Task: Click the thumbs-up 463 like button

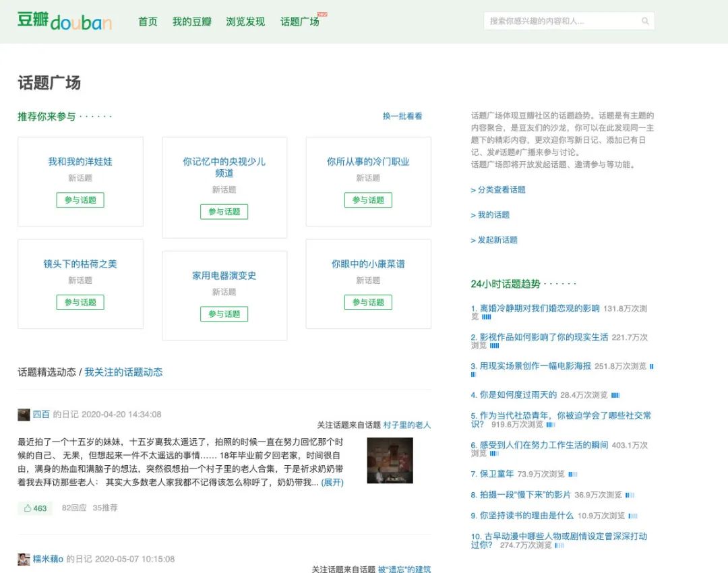Action: 35,508
